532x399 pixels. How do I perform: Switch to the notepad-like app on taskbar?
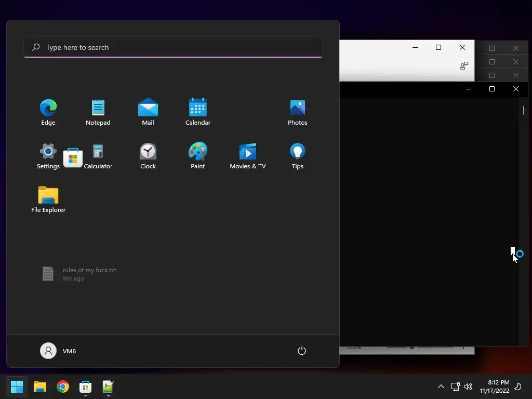click(108, 387)
